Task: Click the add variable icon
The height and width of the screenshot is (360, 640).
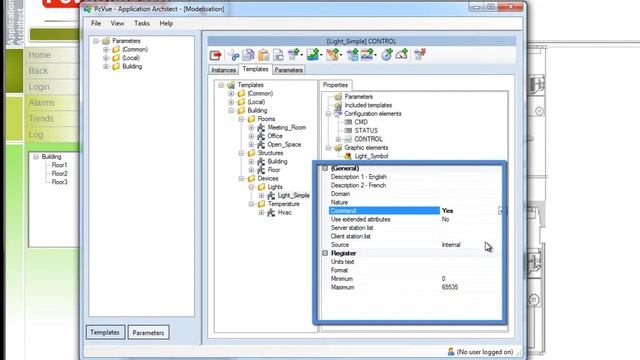Action: click(293, 55)
